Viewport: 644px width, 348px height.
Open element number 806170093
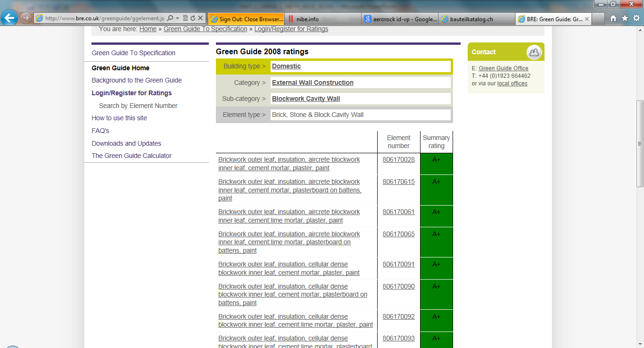(x=399, y=338)
